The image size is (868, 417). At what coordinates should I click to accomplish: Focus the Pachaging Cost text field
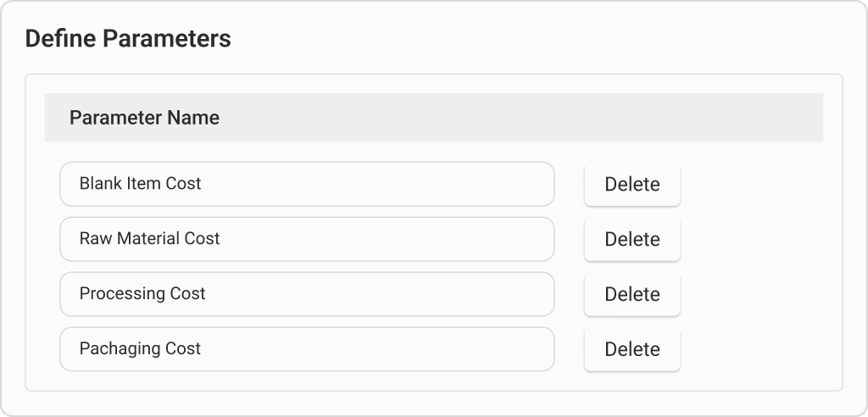point(307,349)
